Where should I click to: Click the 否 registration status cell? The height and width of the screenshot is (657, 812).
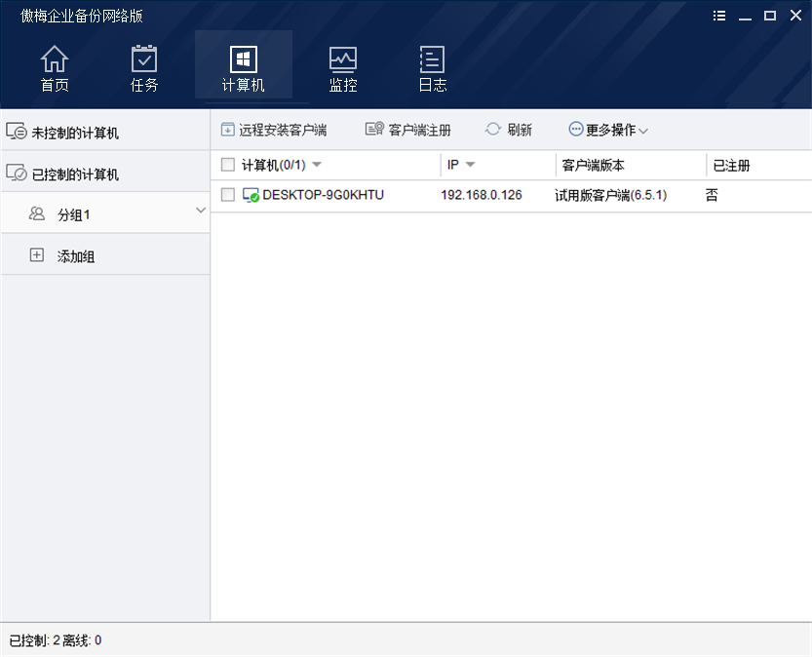[x=712, y=195]
